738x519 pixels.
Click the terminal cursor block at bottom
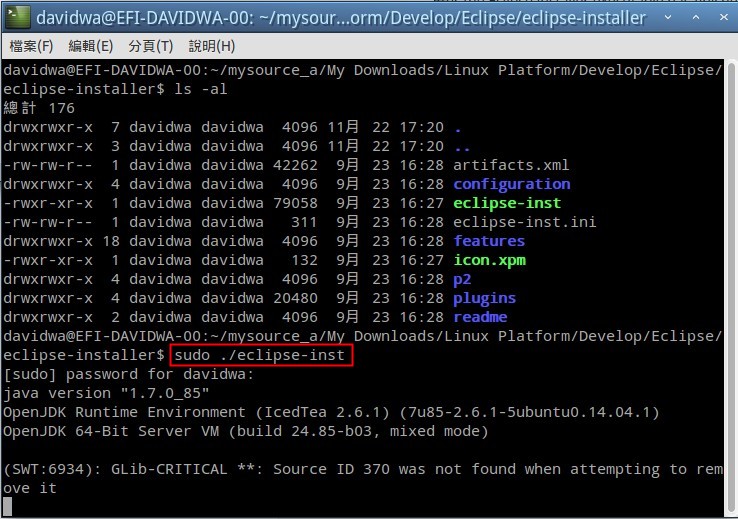coord(8,507)
